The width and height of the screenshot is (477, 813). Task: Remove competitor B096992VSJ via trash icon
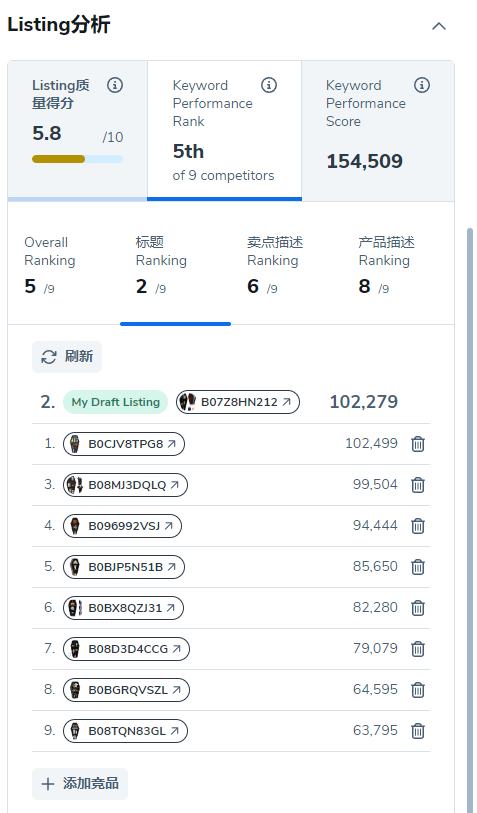coord(418,526)
